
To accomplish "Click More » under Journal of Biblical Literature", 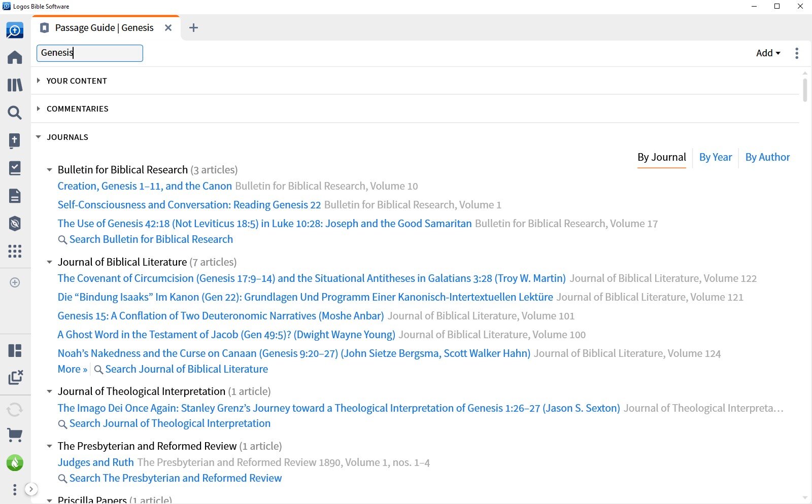I will (73, 369).
